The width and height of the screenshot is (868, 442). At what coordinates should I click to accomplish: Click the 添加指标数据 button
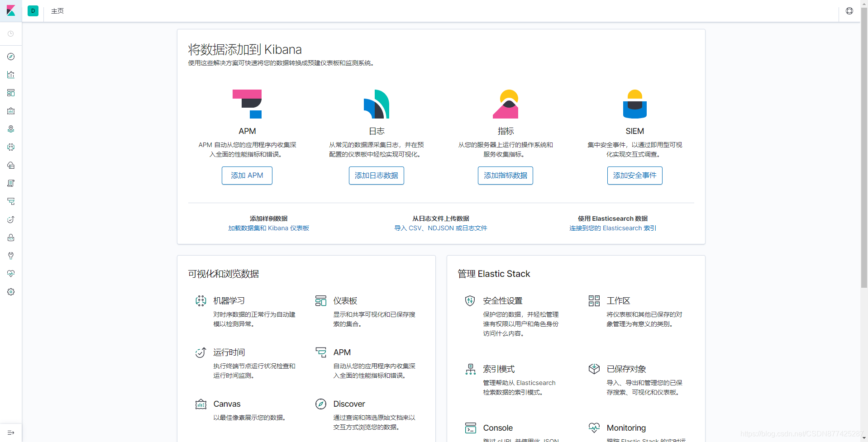(x=505, y=176)
